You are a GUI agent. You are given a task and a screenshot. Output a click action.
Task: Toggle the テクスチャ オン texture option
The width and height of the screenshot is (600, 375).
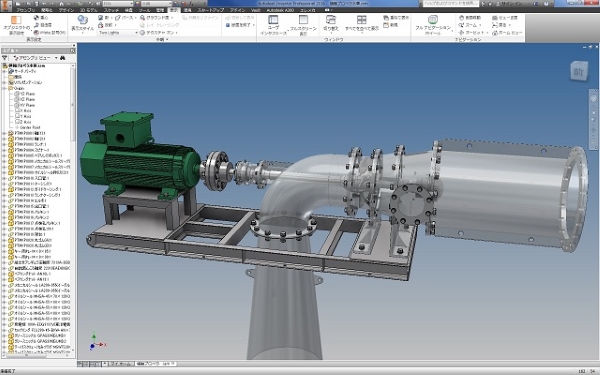point(158,33)
